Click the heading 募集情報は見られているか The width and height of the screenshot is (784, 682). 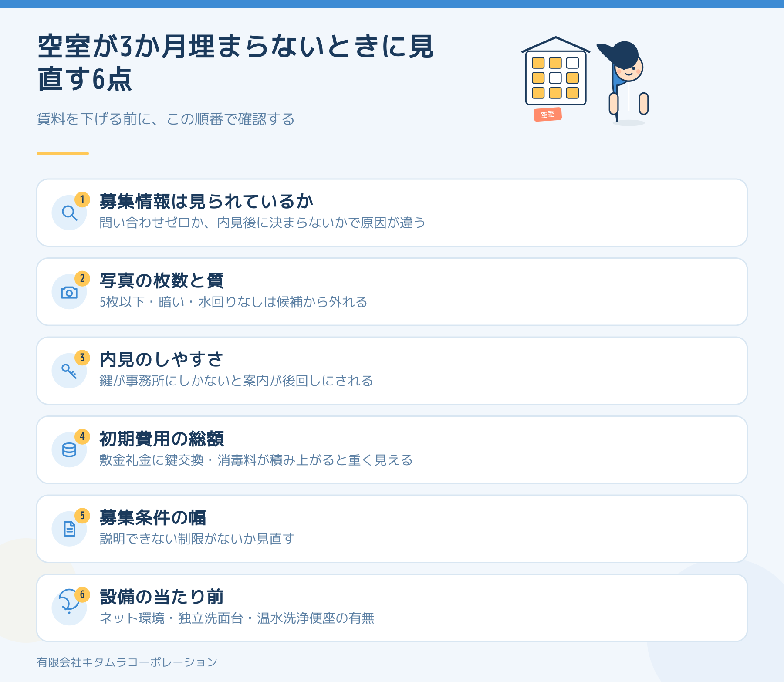point(206,201)
